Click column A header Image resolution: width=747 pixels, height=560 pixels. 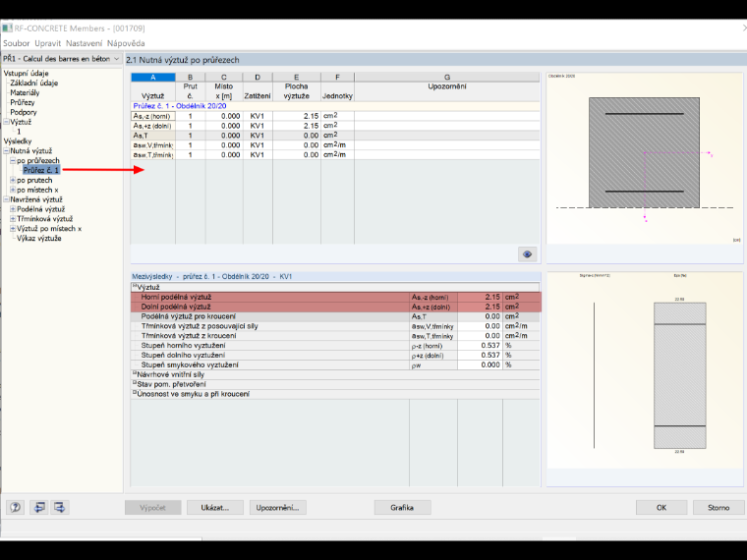[x=153, y=78]
